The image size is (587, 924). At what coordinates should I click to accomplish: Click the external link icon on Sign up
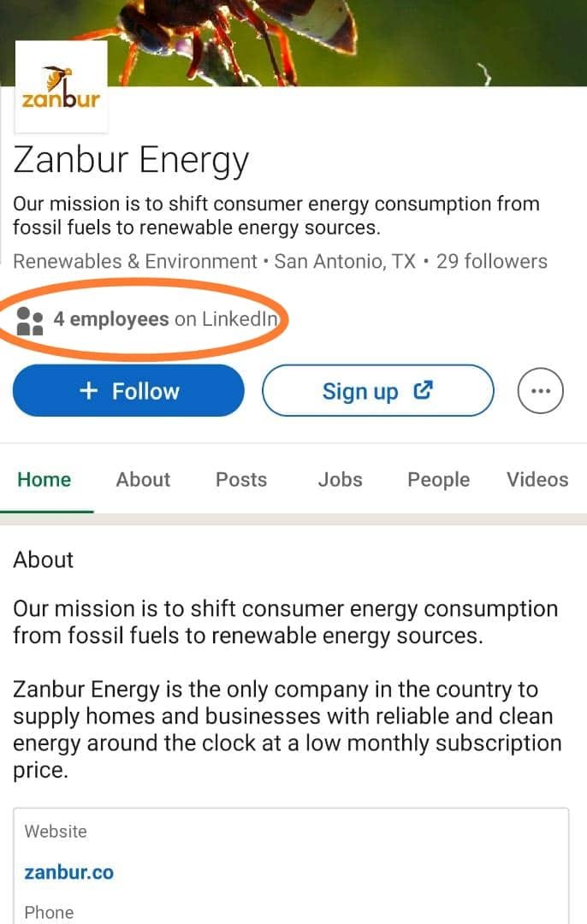(x=423, y=390)
